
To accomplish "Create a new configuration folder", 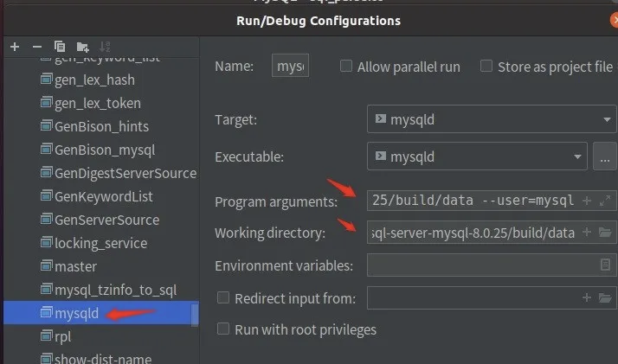I will 82,46.
